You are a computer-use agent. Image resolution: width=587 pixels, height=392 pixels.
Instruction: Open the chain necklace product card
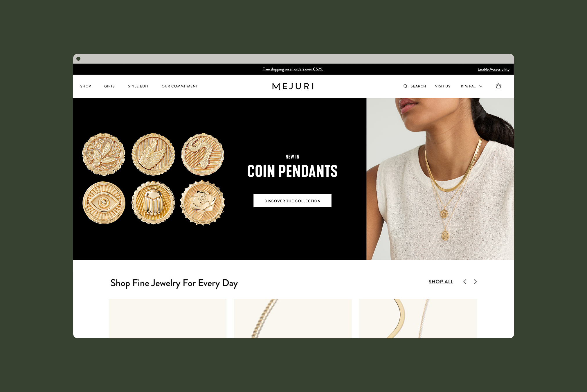click(293, 319)
